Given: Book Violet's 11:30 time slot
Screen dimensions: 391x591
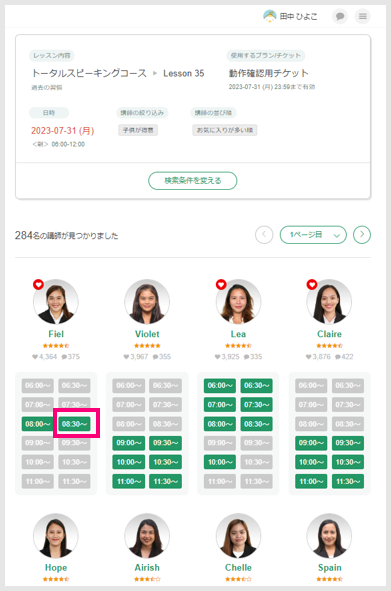Looking at the screenshot, I should [165, 481].
